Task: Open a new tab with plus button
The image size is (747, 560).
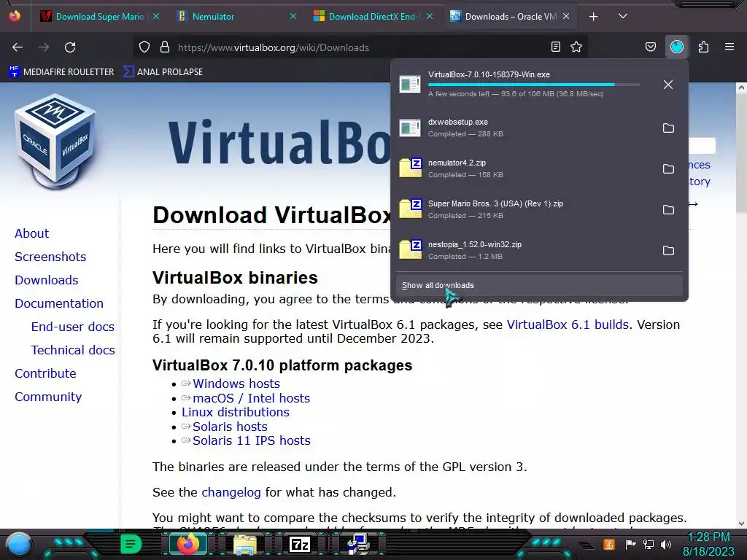Action: 593,17
